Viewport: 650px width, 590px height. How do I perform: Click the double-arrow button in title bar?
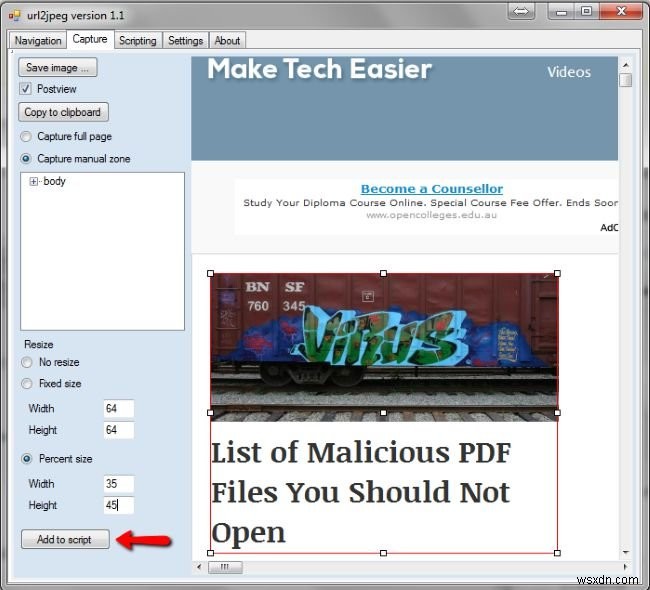pos(521,11)
